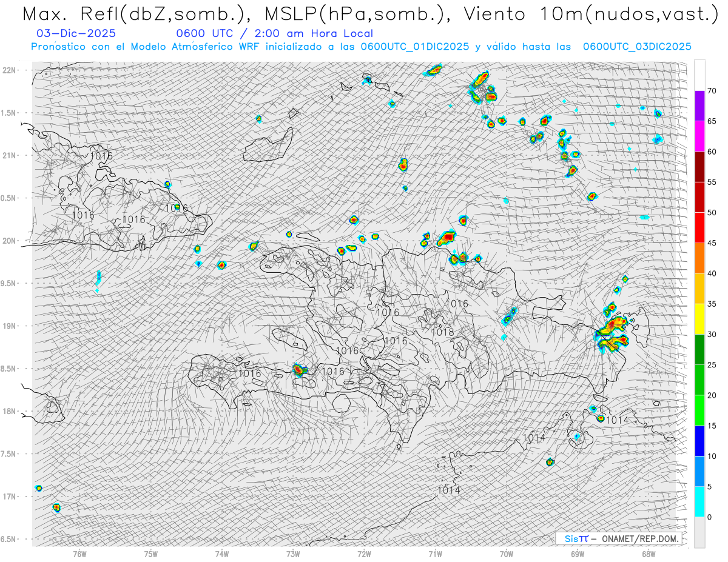Click the dark maroon 55–60 dBZ colorbar segment
This screenshot has height=562, width=728.
point(699,167)
